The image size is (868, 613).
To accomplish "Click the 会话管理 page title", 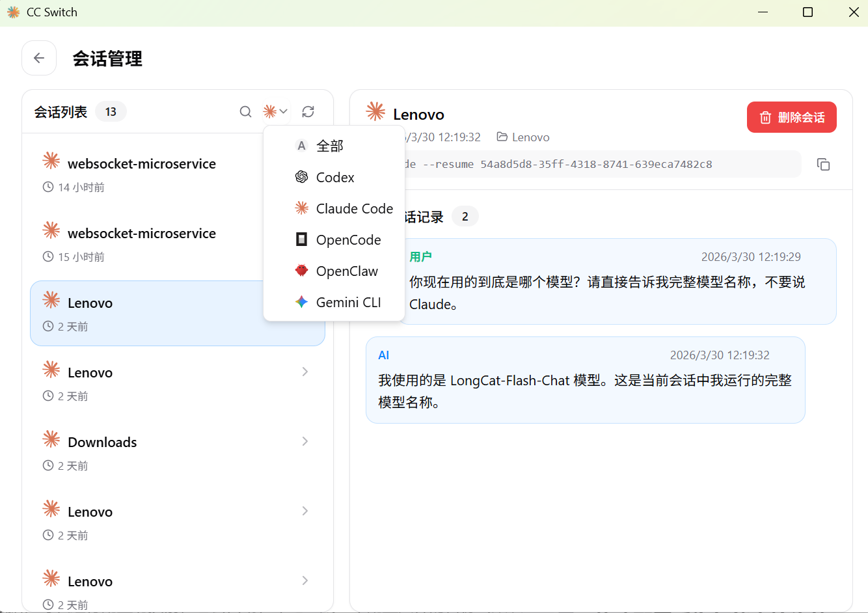I will pyautogui.click(x=107, y=59).
